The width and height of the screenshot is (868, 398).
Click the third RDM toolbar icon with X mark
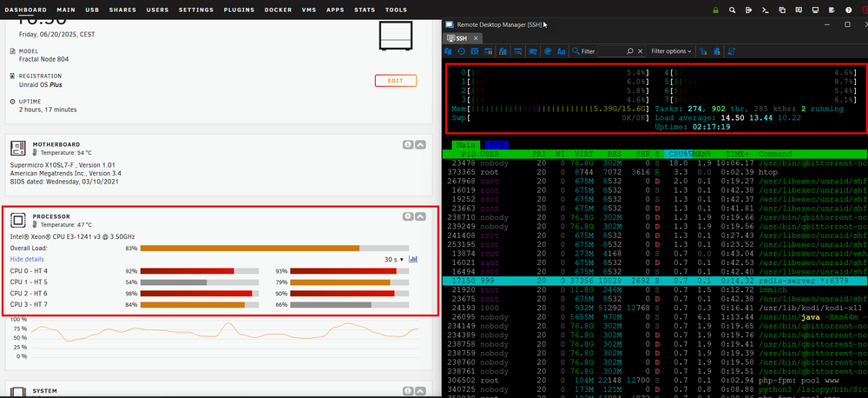[475, 51]
